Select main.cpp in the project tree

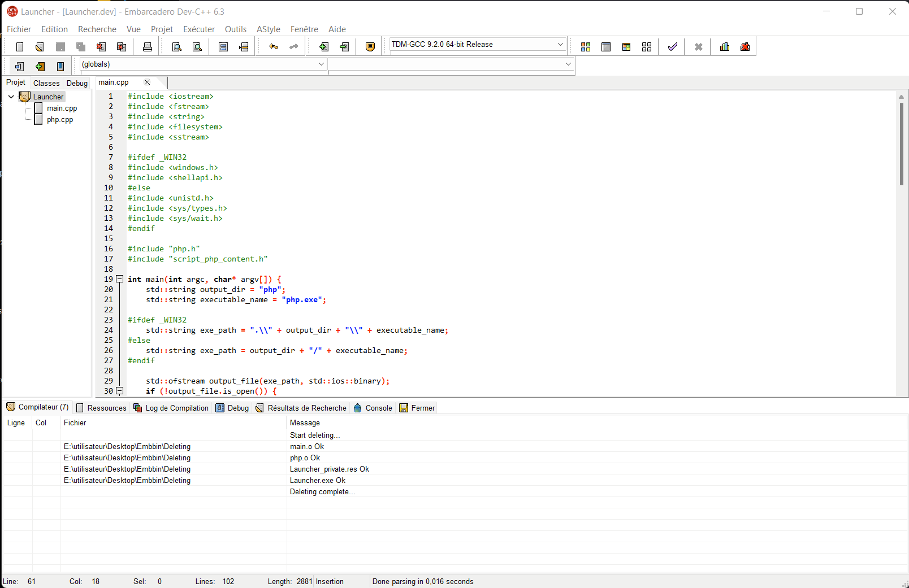(62, 108)
